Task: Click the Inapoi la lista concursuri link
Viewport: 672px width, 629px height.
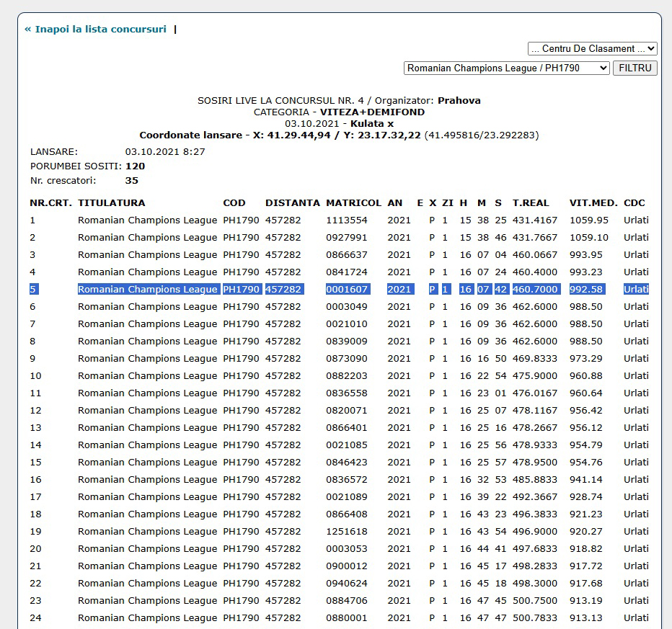Action: pyautogui.click(x=95, y=30)
